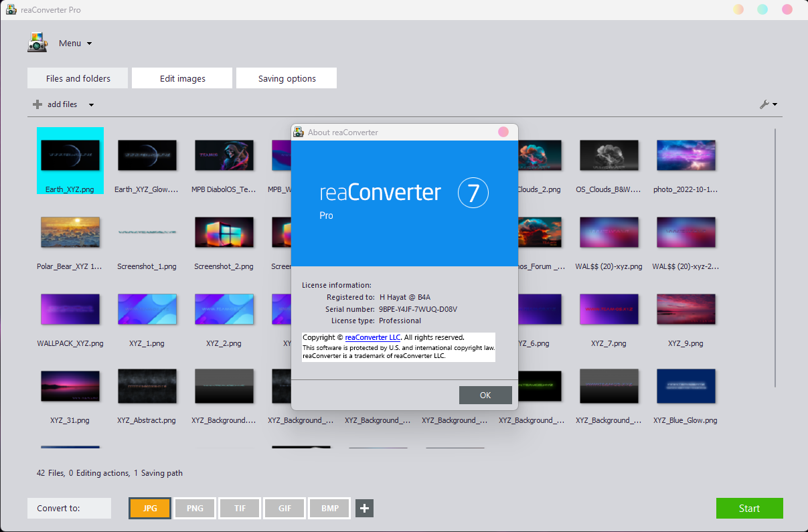
Task: Select the WALLPACK_XYZ.png thumbnail
Action: click(x=70, y=309)
